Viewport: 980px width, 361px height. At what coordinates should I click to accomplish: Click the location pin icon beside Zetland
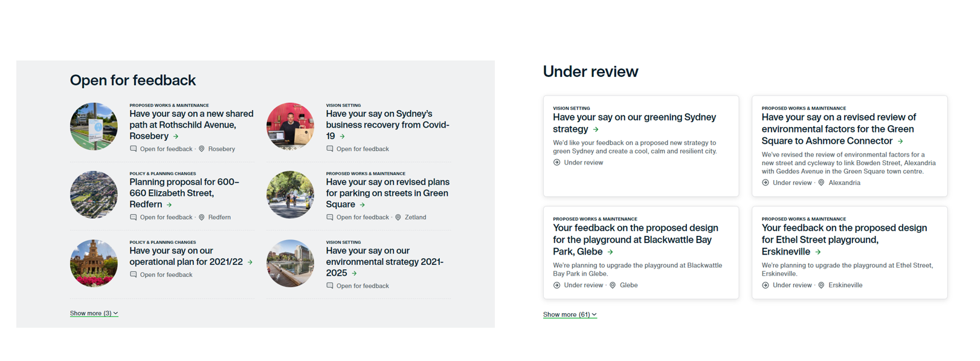click(x=398, y=217)
